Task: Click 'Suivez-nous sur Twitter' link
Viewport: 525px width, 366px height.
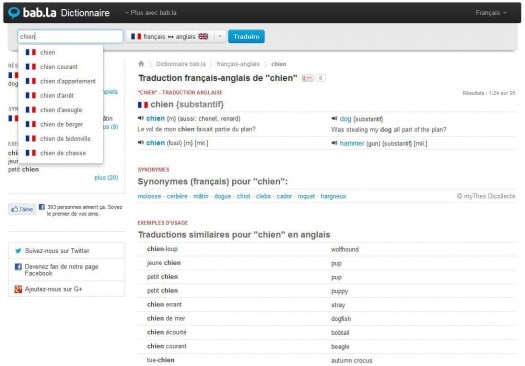Action: tap(57, 250)
